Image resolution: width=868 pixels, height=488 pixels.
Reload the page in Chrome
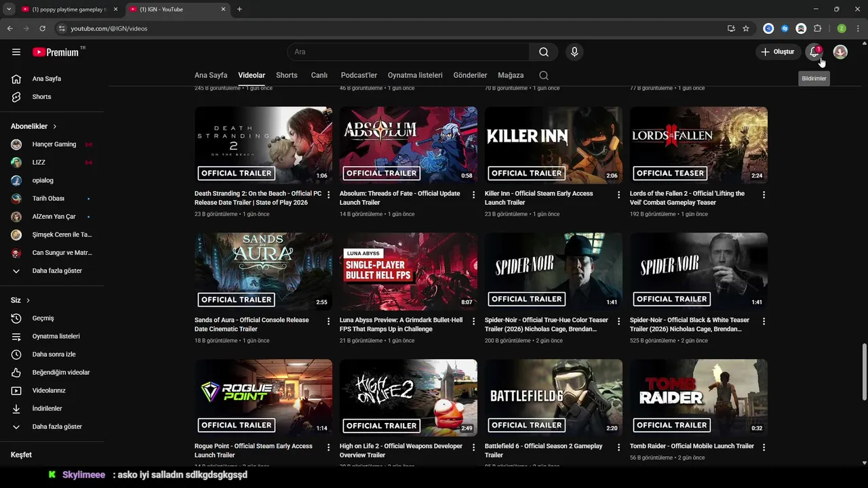42,28
